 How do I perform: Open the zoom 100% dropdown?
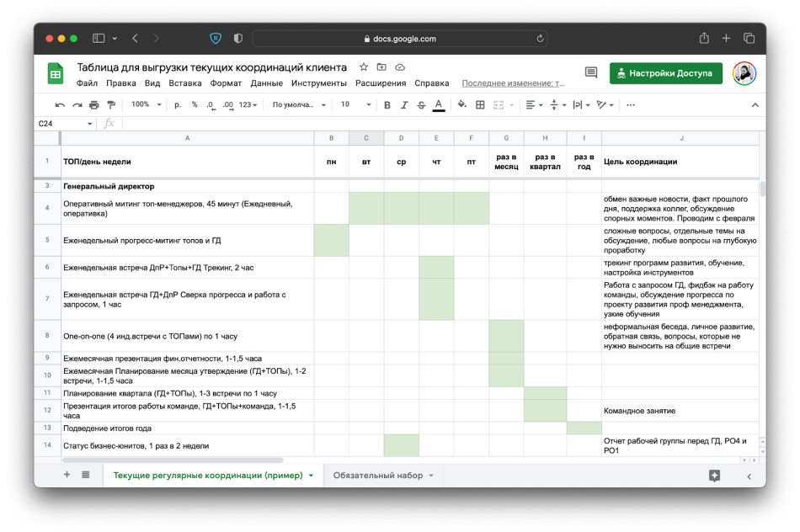[146, 104]
